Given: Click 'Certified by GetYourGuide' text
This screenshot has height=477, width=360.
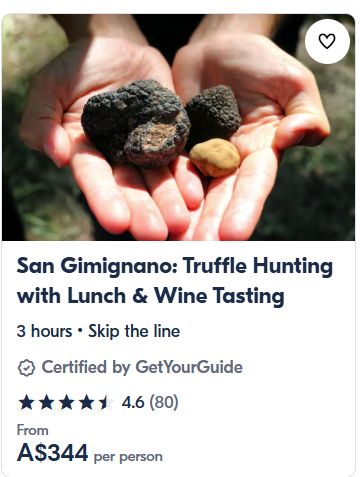Looking at the screenshot, I should tap(142, 367).
